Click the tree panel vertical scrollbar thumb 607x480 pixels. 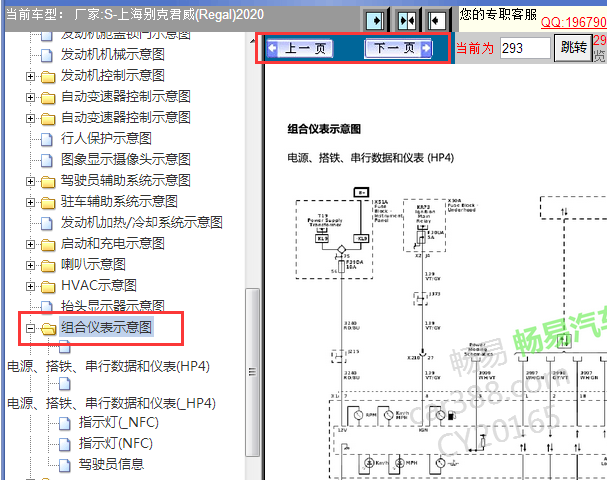pos(252,372)
